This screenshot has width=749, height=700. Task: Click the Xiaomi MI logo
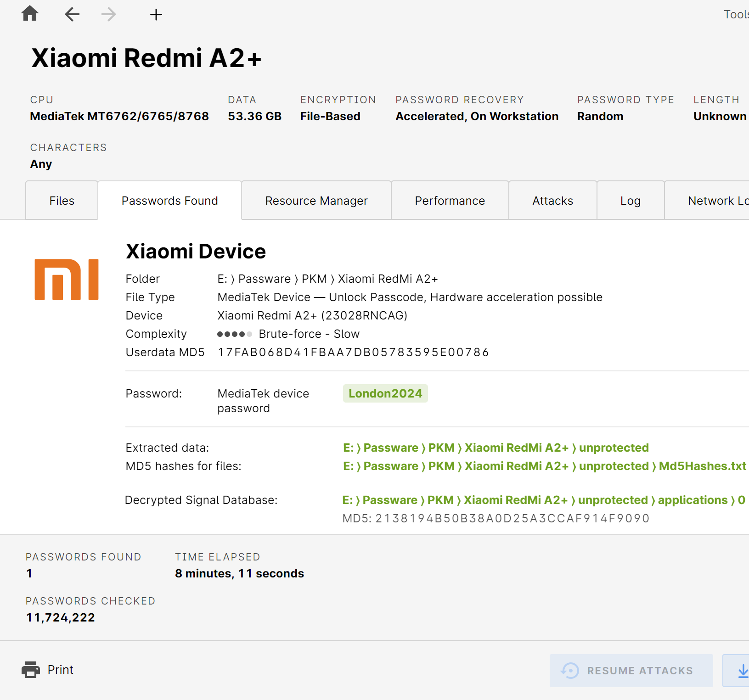click(67, 280)
